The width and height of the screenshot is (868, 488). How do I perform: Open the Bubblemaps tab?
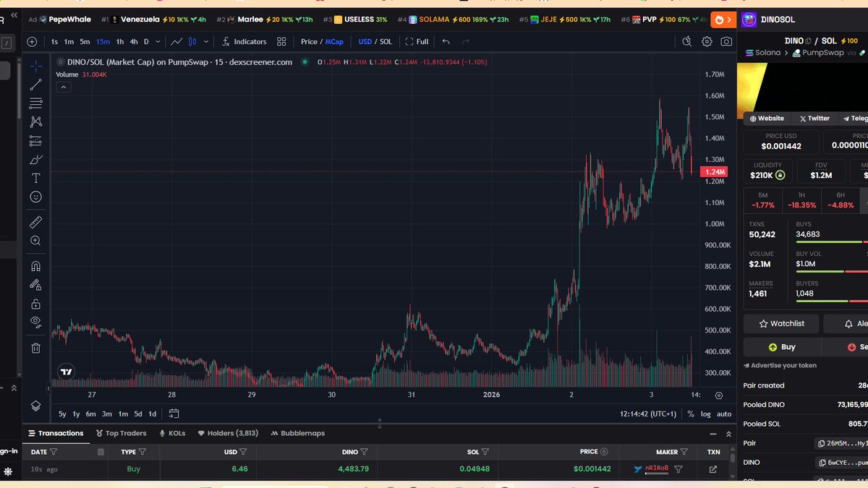[x=297, y=434]
